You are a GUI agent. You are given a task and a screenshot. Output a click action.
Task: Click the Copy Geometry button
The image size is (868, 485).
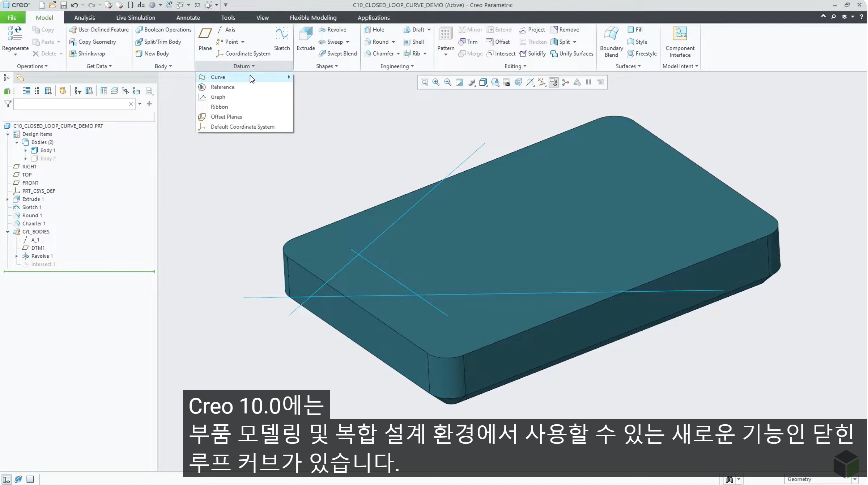[x=93, y=42]
